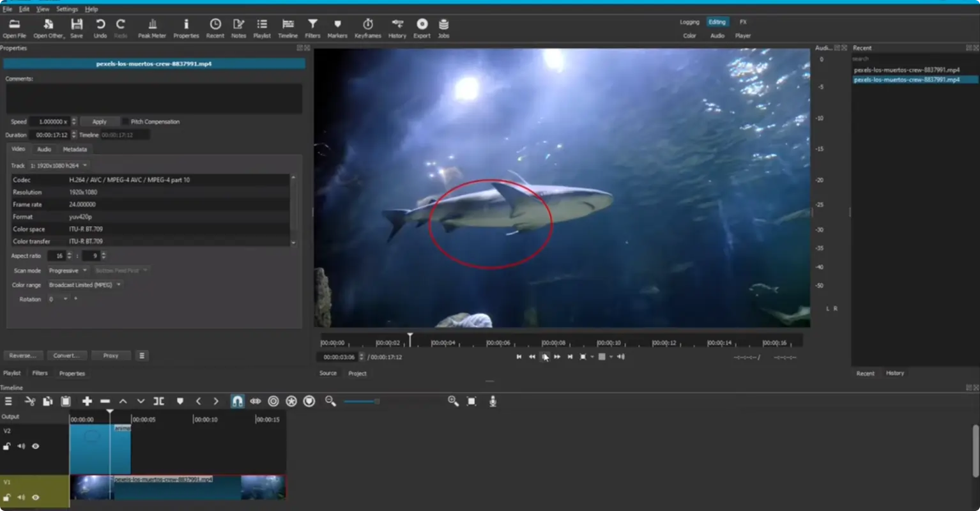Expand the Color range dropdown

(84, 284)
